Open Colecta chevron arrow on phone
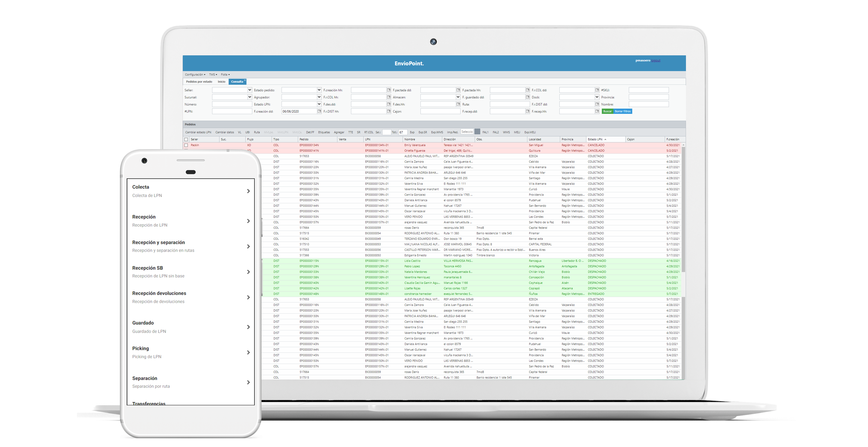Image resolution: width=868 pixels, height=447 pixels. [248, 191]
